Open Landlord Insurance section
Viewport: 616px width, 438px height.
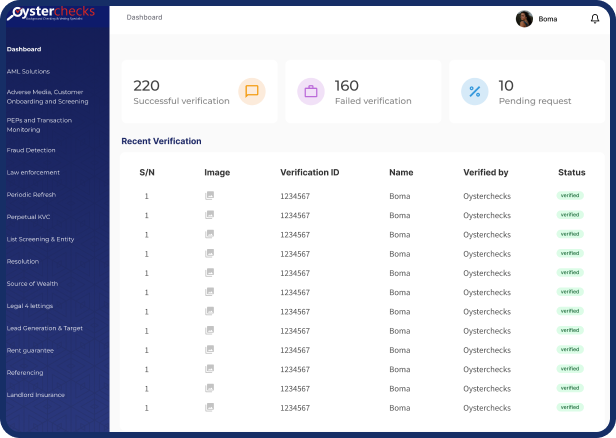click(x=36, y=394)
